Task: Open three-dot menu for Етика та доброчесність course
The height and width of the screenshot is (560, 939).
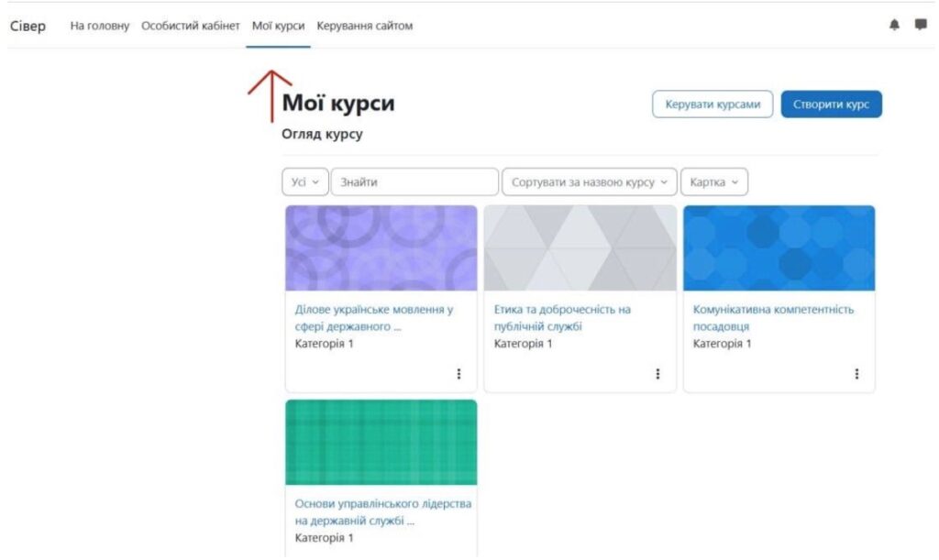Action: [x=657, y=374]
